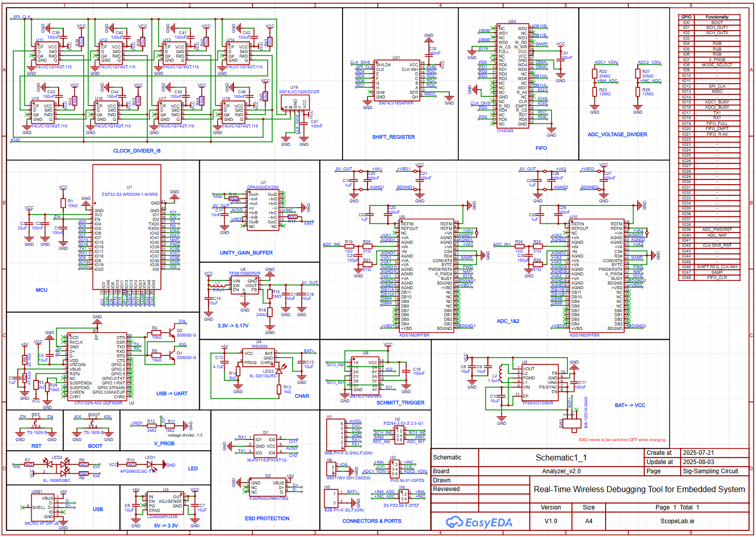
Task: Select the PZ254-2-03-Z-2.5-G1 header name
Action: click(403, 424)
